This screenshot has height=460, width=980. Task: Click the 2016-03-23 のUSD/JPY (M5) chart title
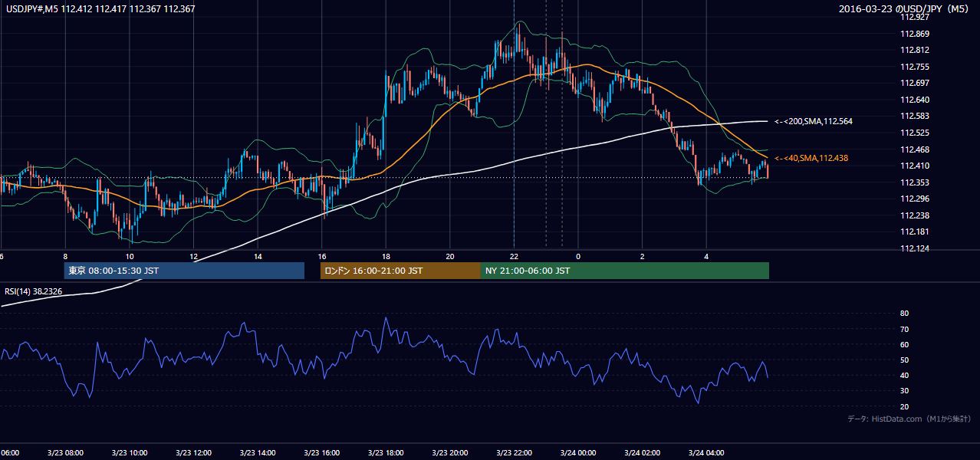pos(905,9)
